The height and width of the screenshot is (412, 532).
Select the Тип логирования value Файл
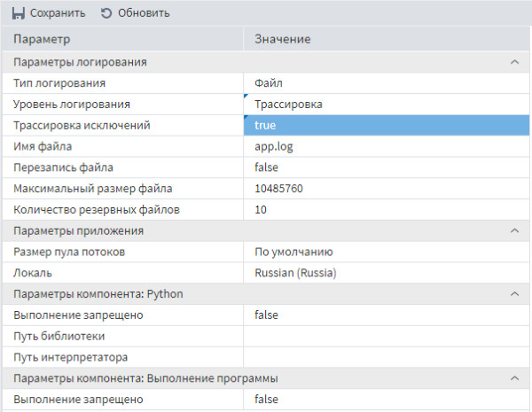pyautogui.click(x=387, y=83)
